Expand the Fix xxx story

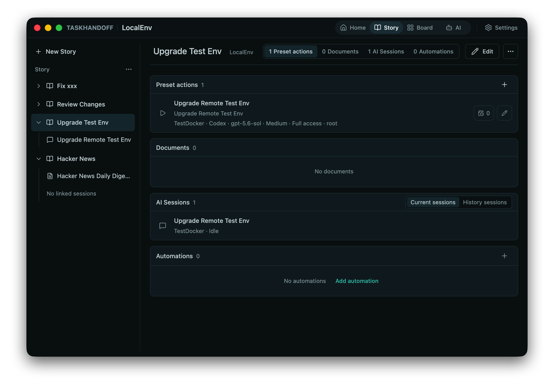pos(38,86)
